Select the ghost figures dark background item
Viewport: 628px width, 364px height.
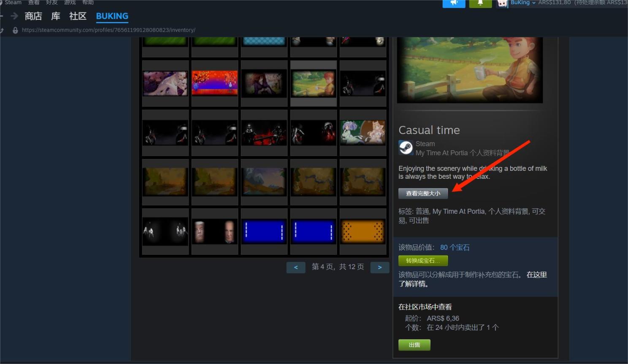click(x=165, y=231)
